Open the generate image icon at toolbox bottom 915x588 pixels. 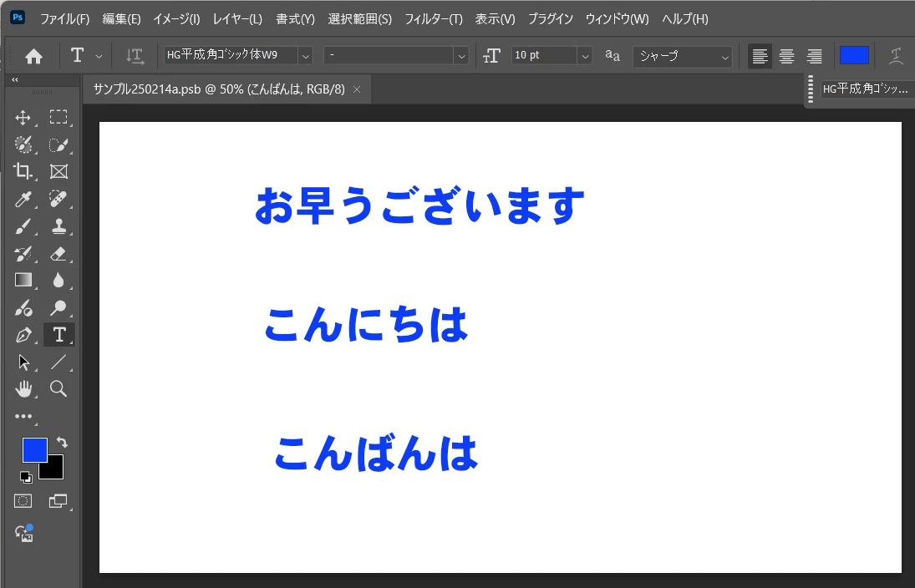click(x=24, y=533)
